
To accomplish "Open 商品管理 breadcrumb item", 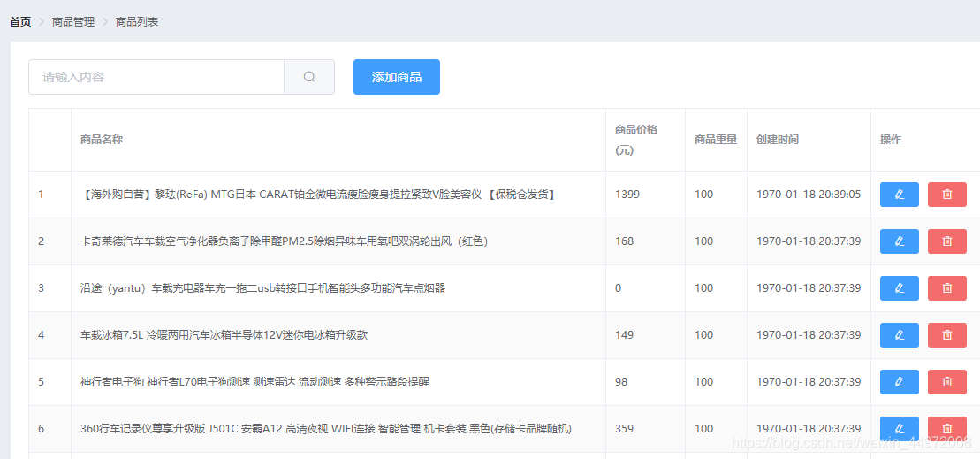I will coord(73,22).
